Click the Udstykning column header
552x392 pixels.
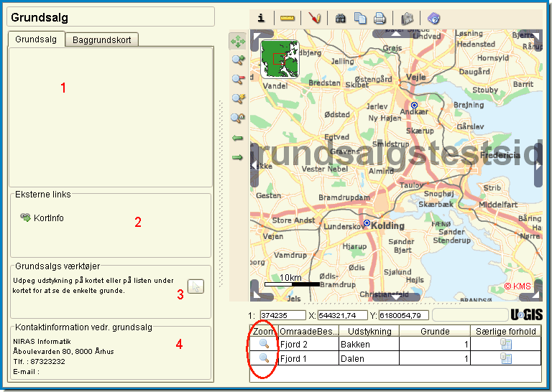(x=369, y=331)
